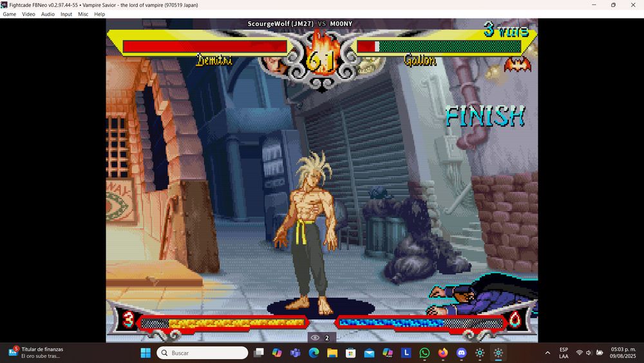The height and width of the screenshot is (363, 644).
Task: Click the Buscar search box in taskbar
Action: pyautogui.click(x=202, y=353)
